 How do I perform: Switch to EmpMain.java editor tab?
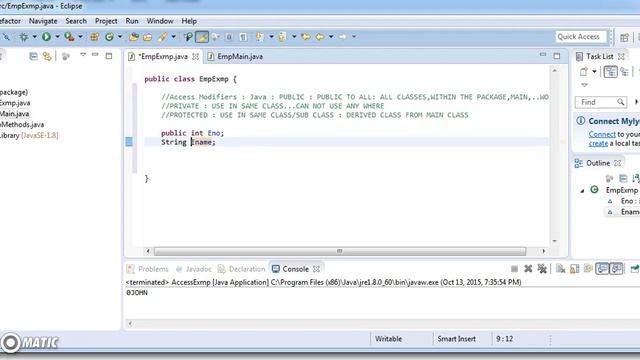pos(235,56)
